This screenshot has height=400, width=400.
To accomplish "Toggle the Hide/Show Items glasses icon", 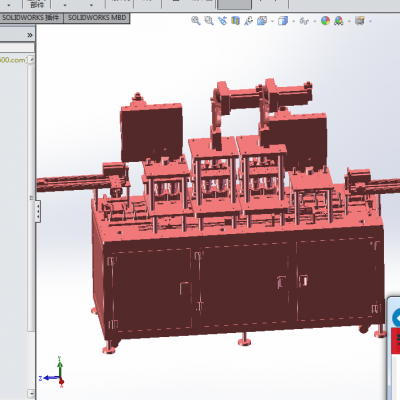I will coord(304,21).
